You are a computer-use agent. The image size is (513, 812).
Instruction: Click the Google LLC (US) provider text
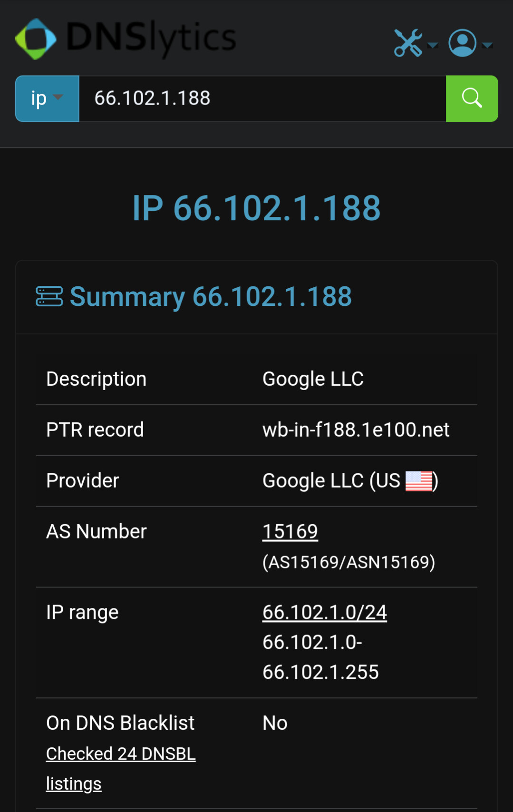point(350,481)
